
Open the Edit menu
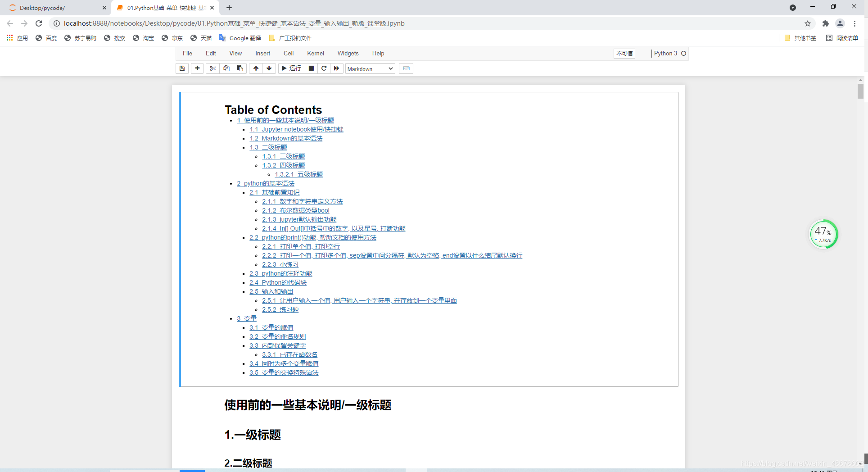pyautogui.click(x=211, y=53)
